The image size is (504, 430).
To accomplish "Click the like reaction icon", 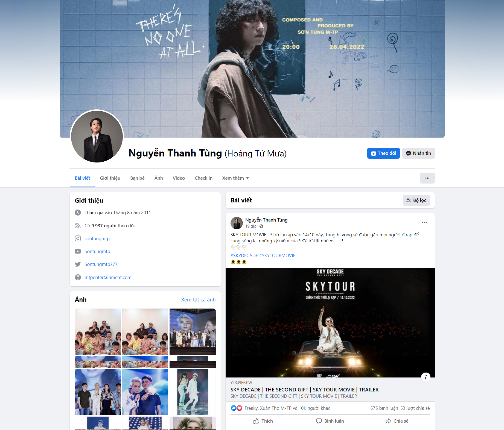I will tap(234, 408).
